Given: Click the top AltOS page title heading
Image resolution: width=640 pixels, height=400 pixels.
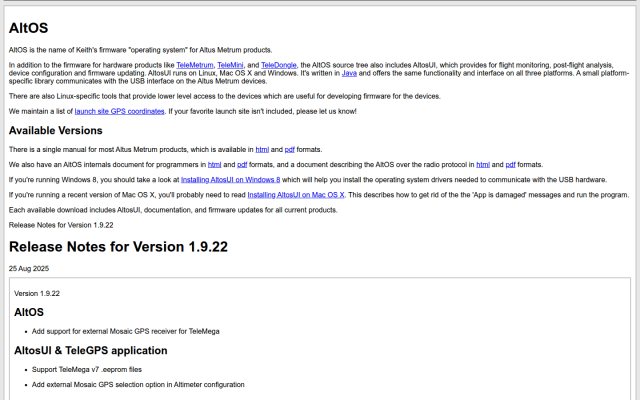Looking at the screenshot, I should coord(29,28).
